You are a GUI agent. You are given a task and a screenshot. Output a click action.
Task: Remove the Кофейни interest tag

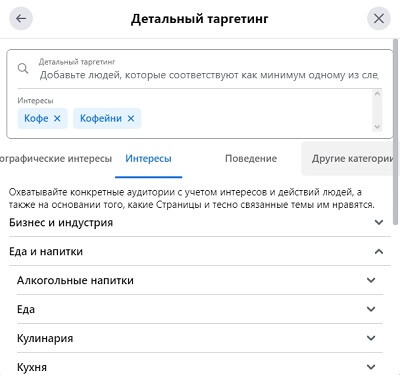(131, 118)
